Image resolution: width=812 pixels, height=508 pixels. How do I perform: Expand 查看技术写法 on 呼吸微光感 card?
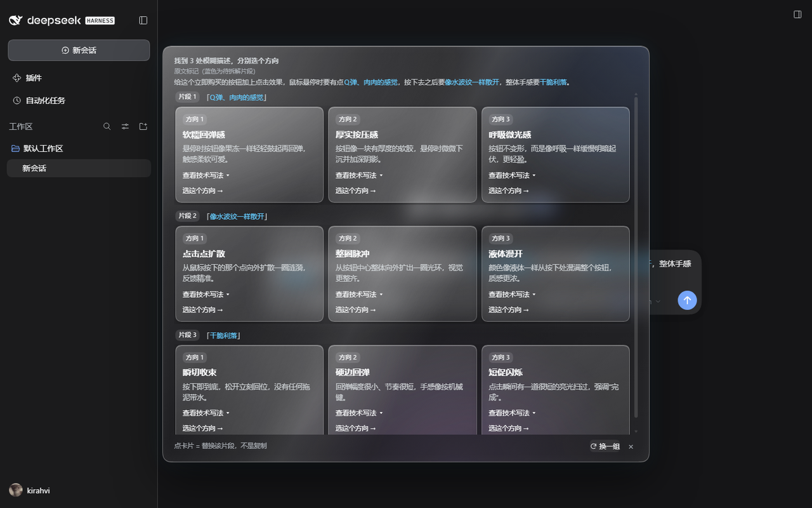pyautogui.click(x=512, y=175)
